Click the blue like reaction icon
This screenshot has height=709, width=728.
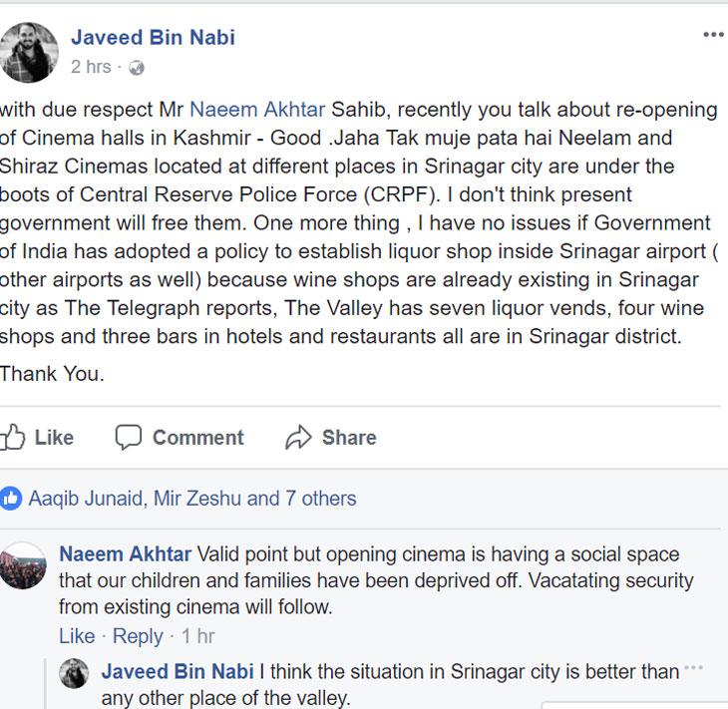click(10, 499)
